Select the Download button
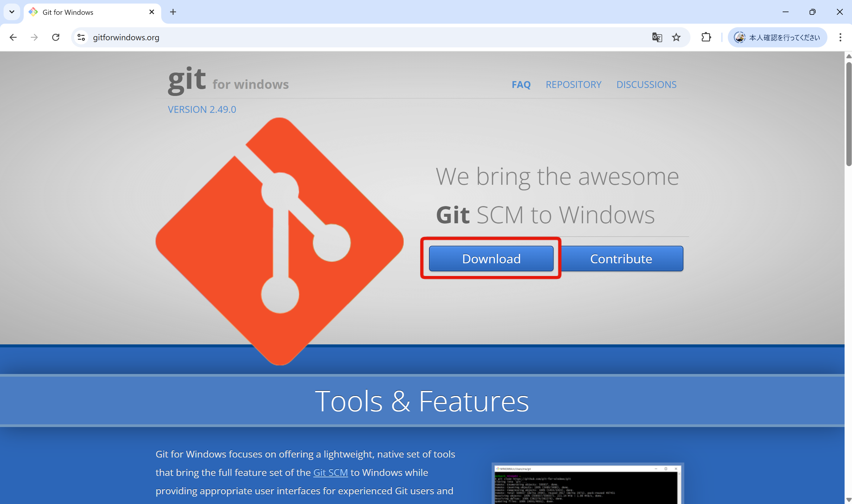This screenshot has height=504, width=852. [491, 259]
